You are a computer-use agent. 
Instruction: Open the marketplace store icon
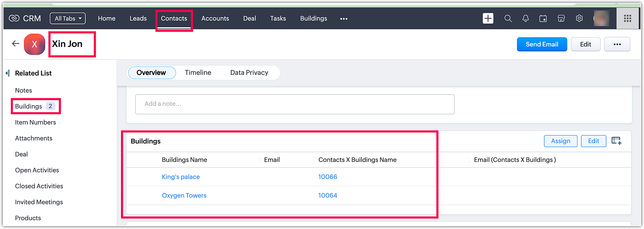point(561,18)
